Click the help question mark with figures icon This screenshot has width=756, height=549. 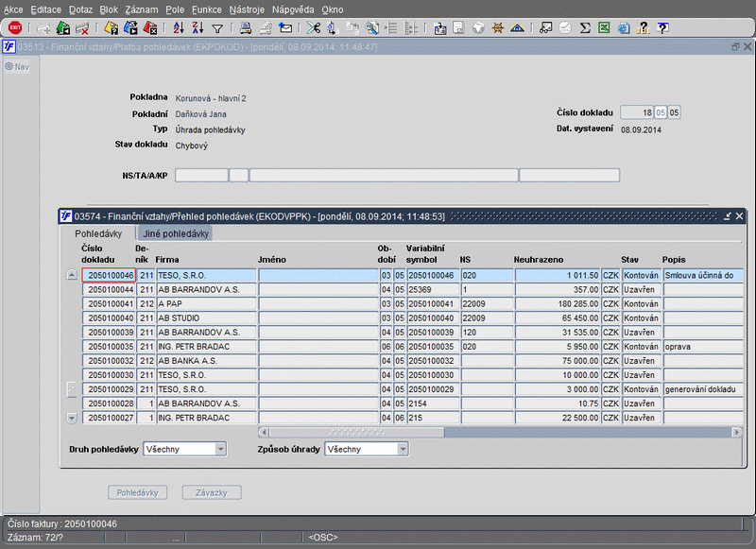[x=644, y=28]
